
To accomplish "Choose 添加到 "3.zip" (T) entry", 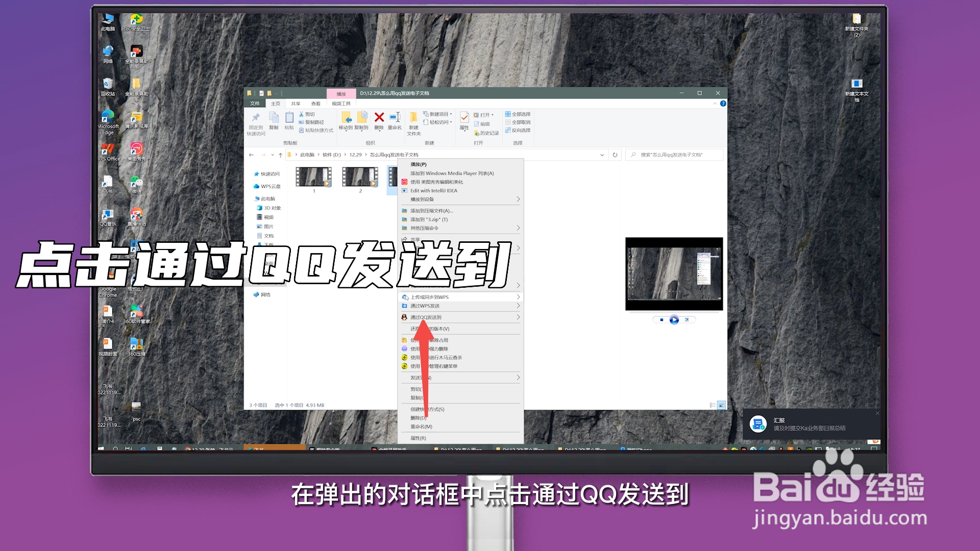I will pyautogui.click(x=460, y=219).
